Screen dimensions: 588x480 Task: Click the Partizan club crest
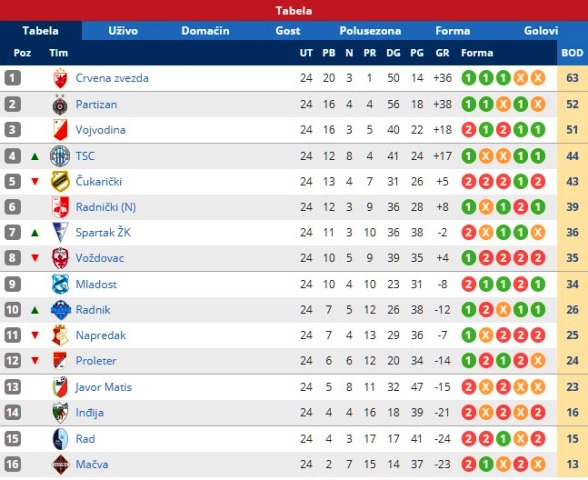[60, 104]
